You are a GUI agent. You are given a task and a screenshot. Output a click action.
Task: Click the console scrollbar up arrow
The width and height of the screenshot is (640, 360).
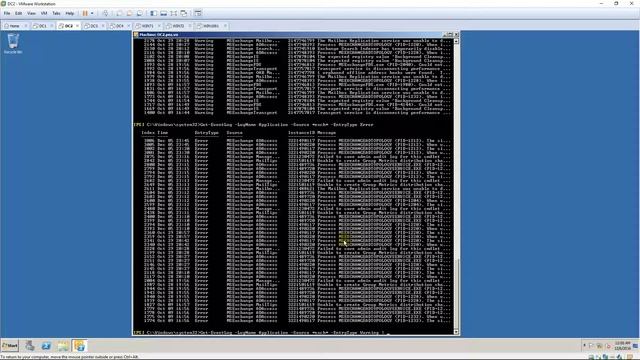456,41
